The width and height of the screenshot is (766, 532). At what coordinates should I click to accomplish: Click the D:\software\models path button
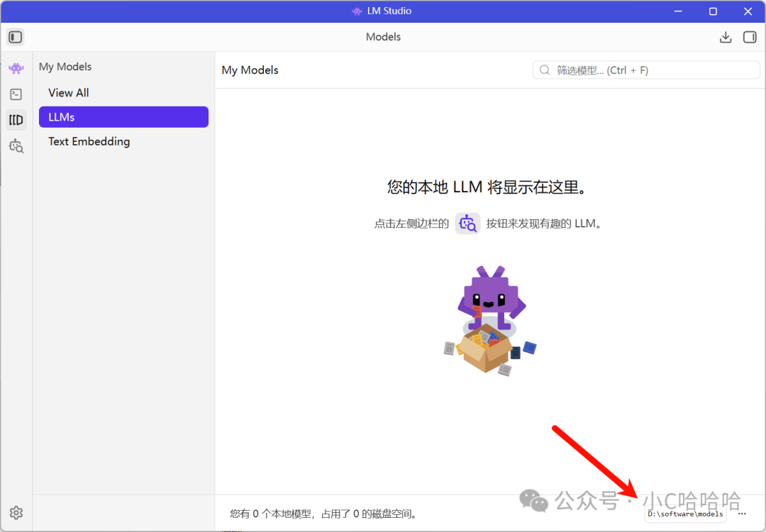click(x=685, y=514)
